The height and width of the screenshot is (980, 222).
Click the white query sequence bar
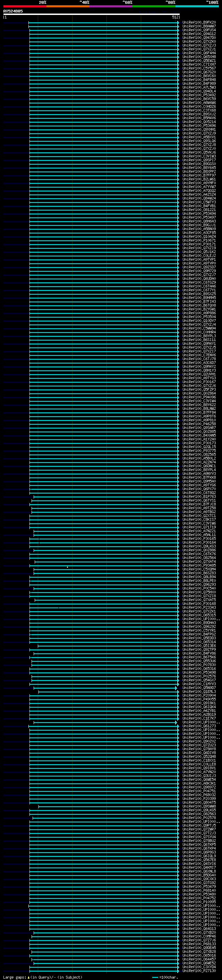coord(92,14)
